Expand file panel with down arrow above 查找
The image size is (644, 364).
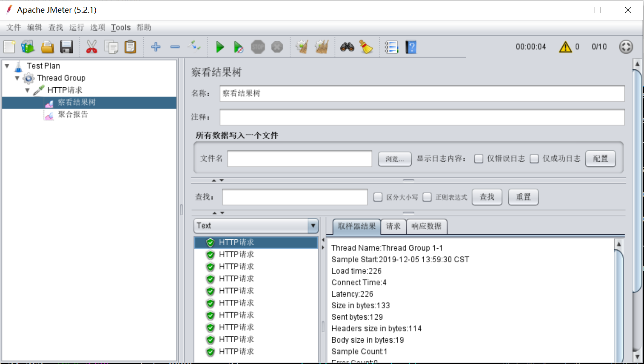[x=222, y=181]
